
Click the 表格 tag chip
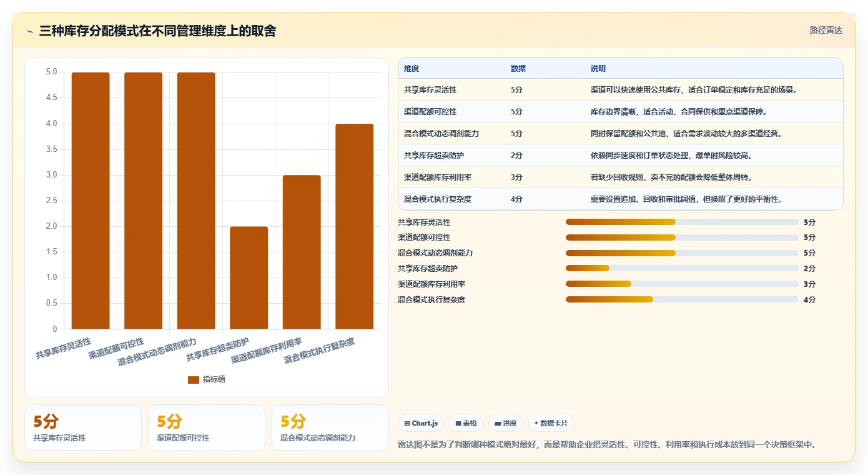466,423
